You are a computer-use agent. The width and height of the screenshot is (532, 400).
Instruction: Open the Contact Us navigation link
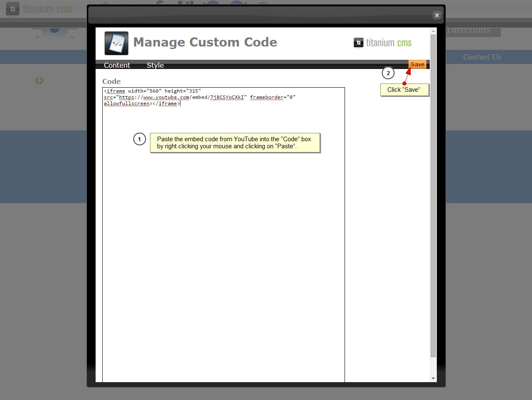click(x=482, y=57)
